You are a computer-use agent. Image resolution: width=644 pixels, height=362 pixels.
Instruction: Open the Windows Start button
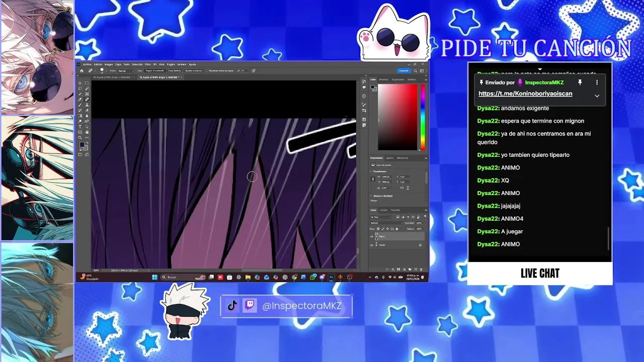coord(154,277)
